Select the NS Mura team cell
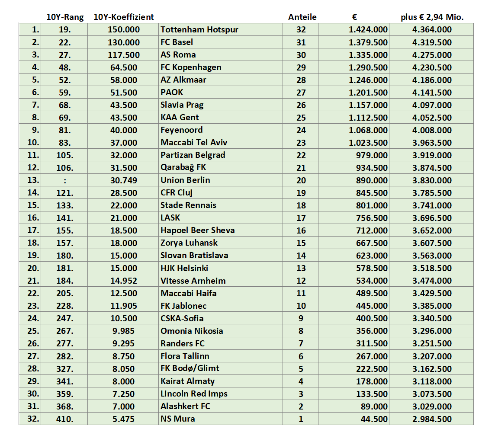This screenshot has width=495, height=448. (220, 419)
